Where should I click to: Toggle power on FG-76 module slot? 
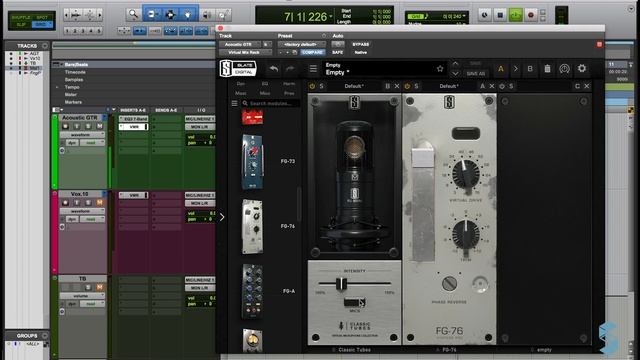point(407,86)
